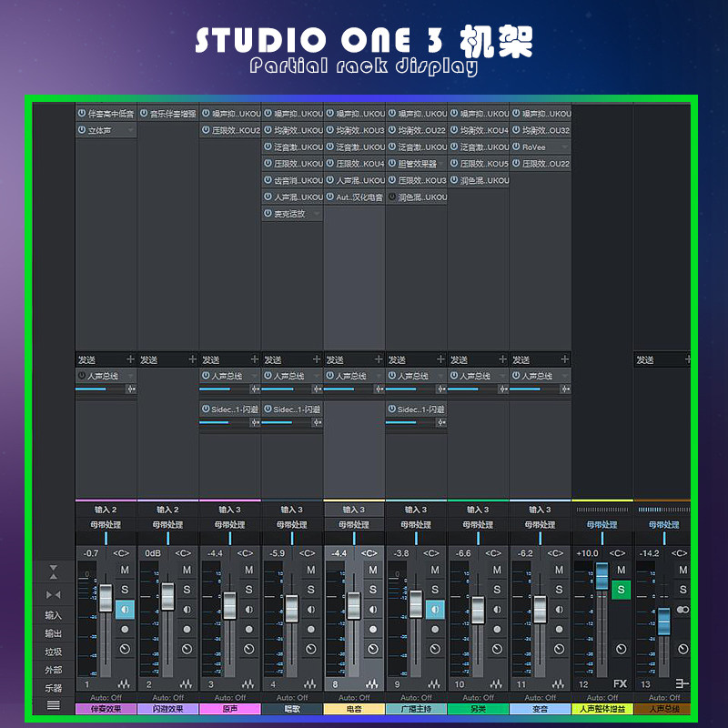Click FX icon on channel 12
This screenshot has height=728, width=728.
[620, 684]
